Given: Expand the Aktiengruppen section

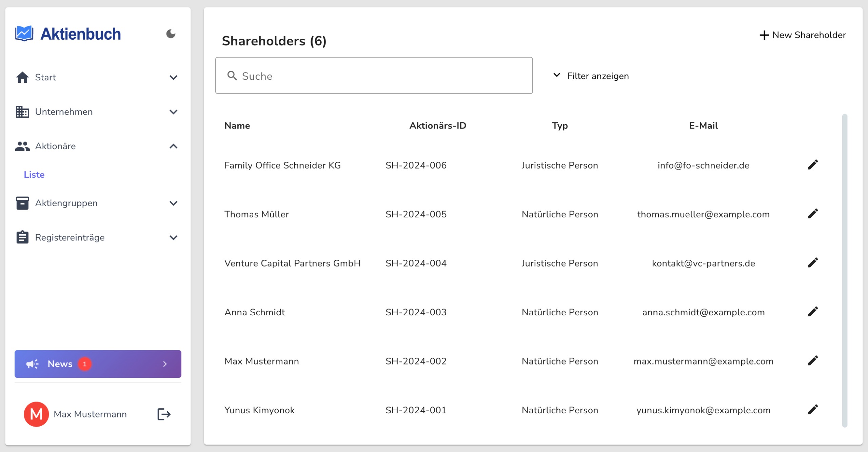Looking at the screenshot, I should 173,203.
